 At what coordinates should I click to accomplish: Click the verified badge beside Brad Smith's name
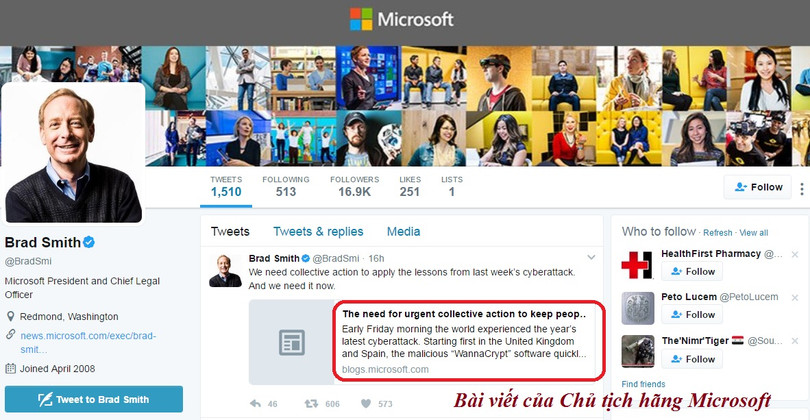pyautogui.click(x=89, y=242)
